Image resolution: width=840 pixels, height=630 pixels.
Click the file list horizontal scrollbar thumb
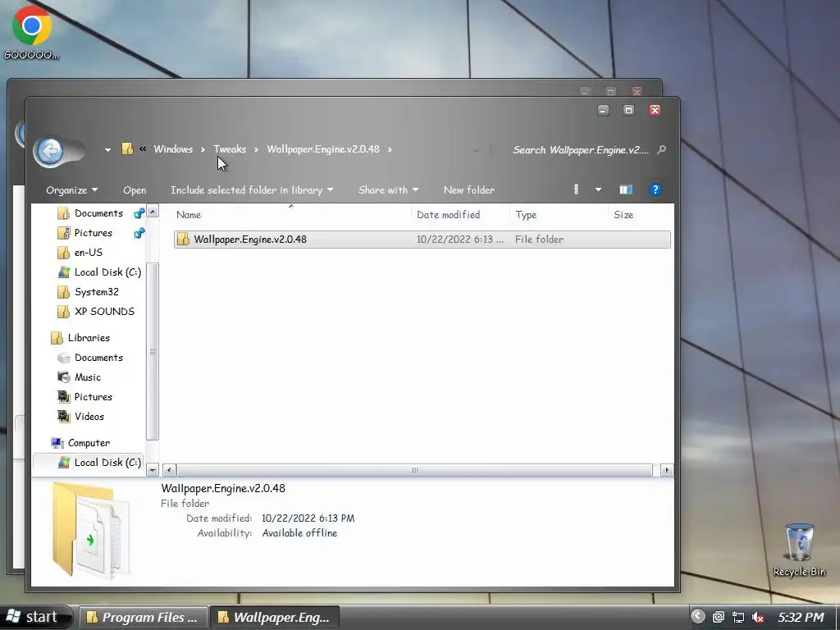pos(414,470)
